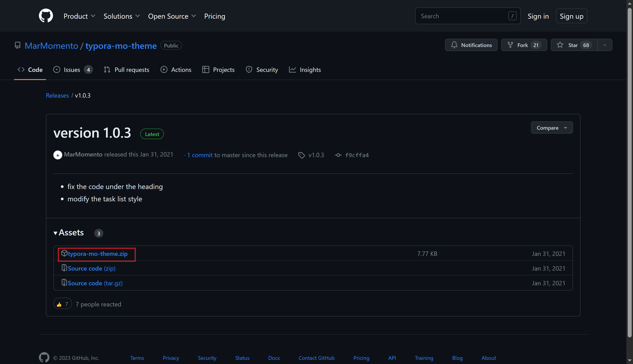Click the package icon of typora-mo-theme.zip
The image size is (633, 364).
[x=64, y=253]
